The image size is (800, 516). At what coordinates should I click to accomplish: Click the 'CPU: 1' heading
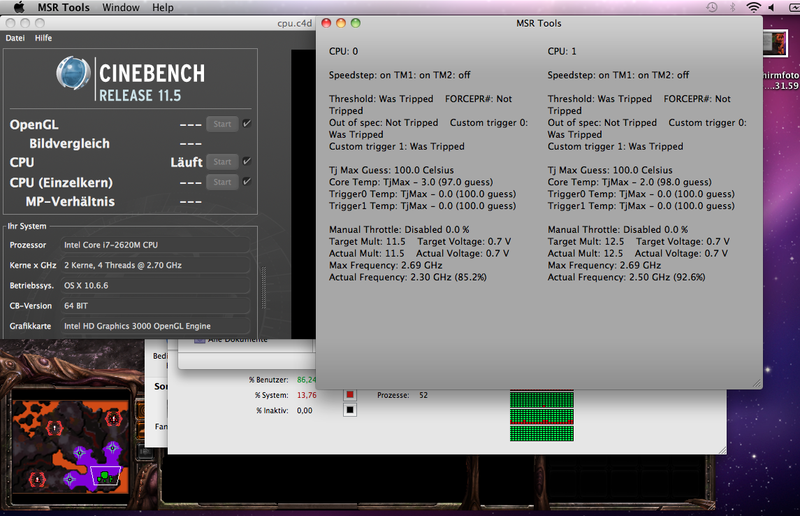click(x=562, y=52)
